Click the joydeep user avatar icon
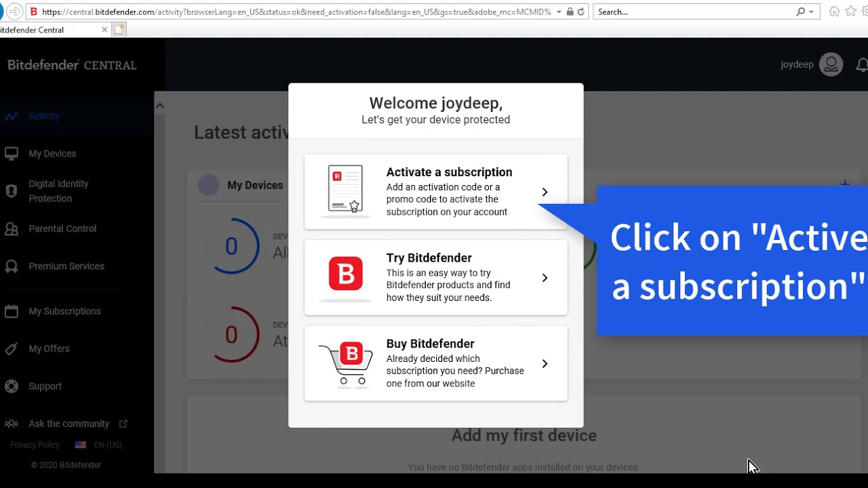 pyautogui.click(x=831, y=64)
